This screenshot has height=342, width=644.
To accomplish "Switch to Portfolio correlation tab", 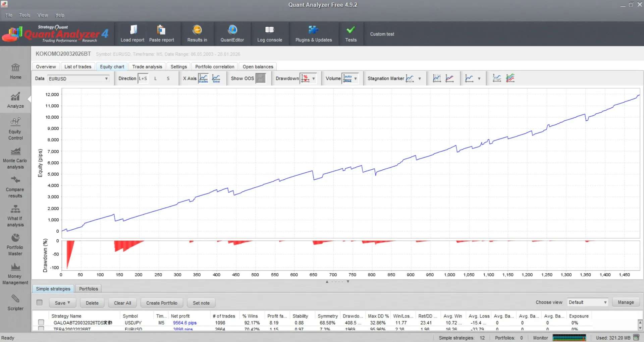I will tap(215, 66).
